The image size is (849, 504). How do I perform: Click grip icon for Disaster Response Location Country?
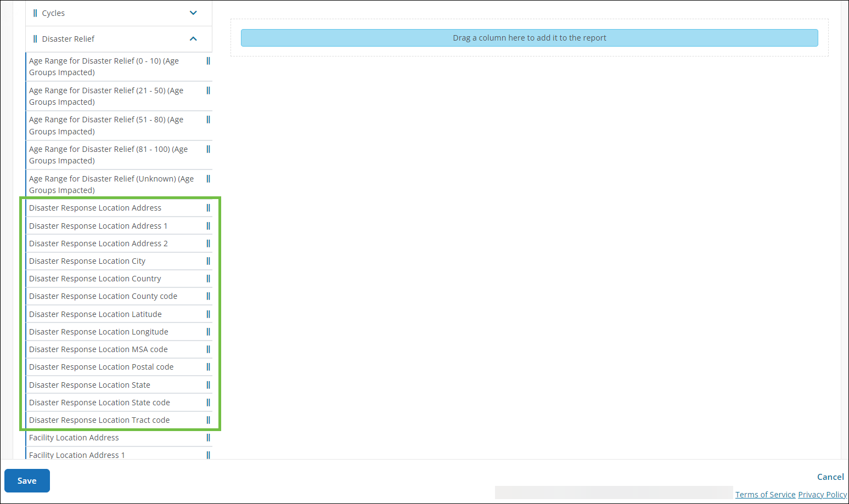[x=208, y=279]
